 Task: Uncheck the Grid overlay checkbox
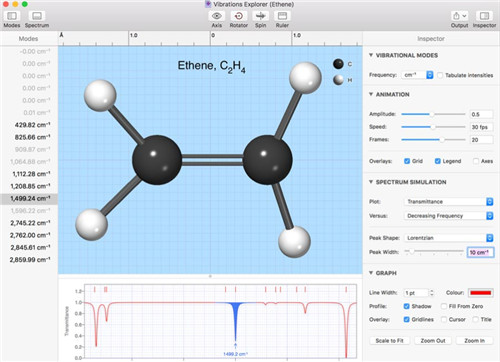point(407,161)
